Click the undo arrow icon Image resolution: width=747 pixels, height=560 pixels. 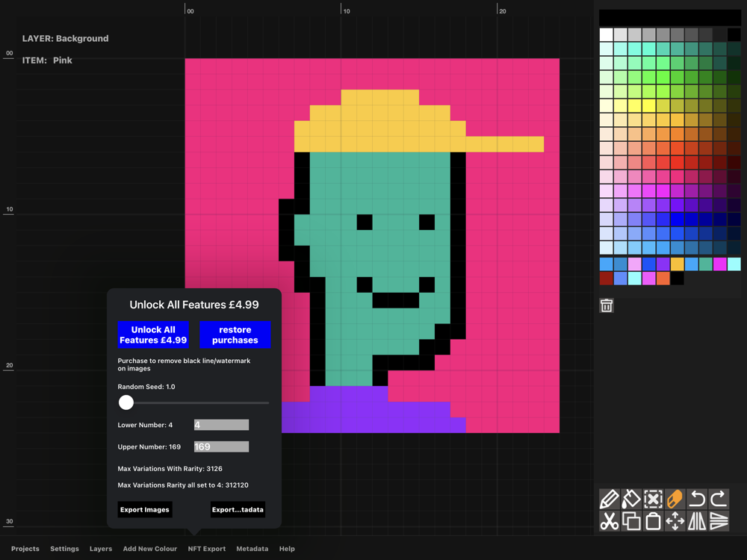[697, 499]
